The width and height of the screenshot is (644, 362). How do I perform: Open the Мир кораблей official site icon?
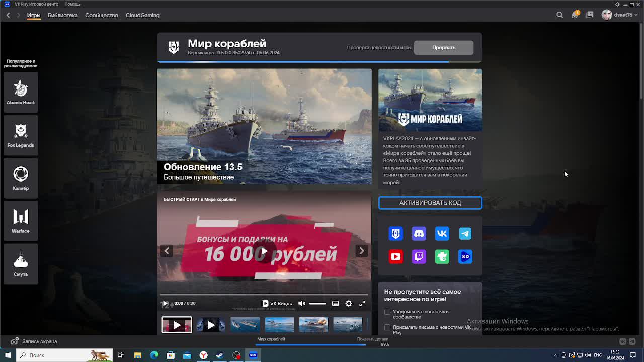[396, 234]
